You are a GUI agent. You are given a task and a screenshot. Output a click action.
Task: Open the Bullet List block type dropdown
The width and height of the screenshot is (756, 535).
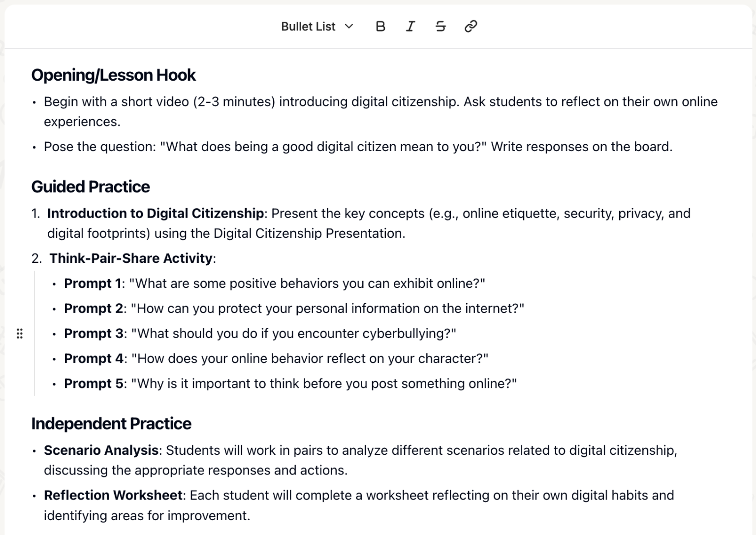pos(317,27)
